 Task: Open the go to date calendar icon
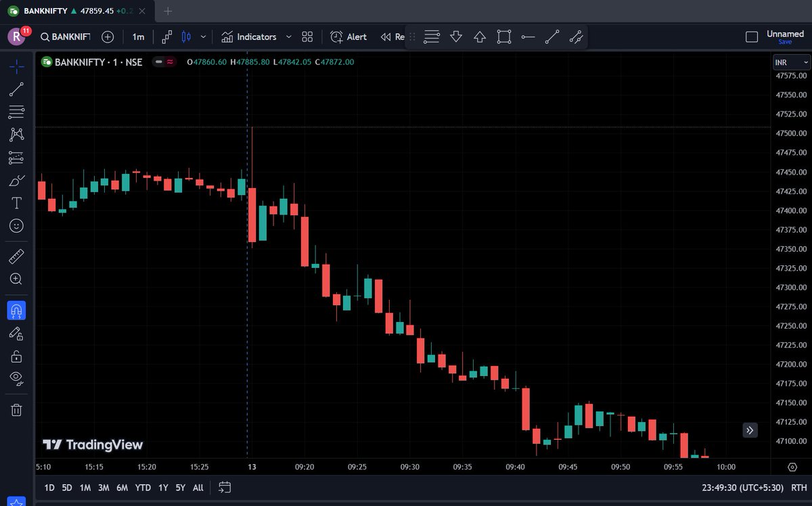(x=225, y=487)
